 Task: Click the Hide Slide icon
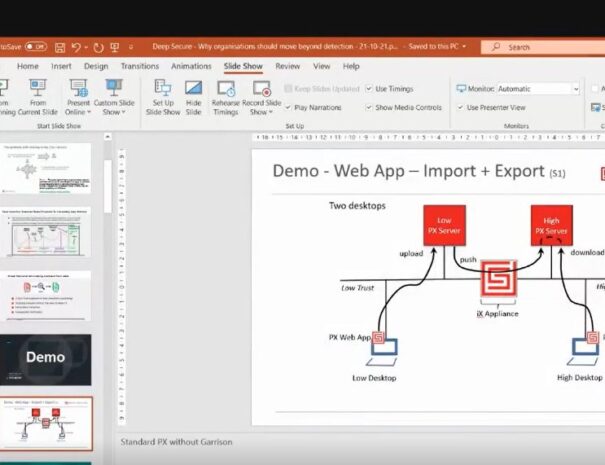point(193,88)
